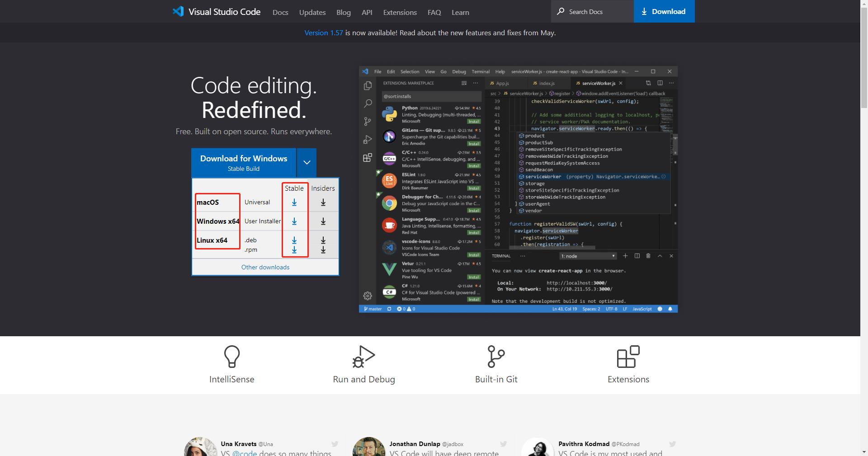
Task: Open the Other downloads link
Action: pyautogui.click(x=265, y=267)
